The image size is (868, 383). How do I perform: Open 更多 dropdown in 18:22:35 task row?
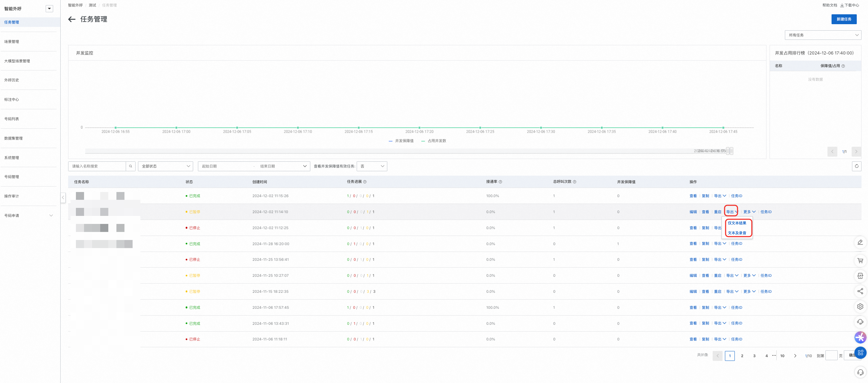749,291
